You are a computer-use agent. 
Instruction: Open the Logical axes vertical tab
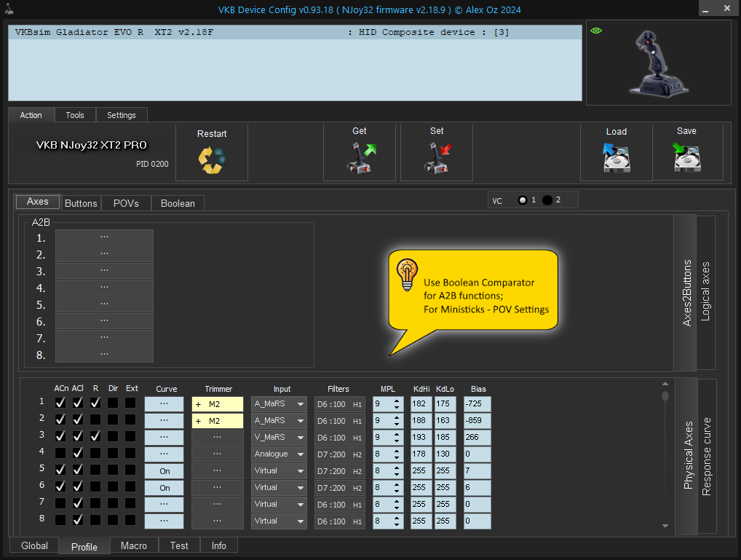click(705, 292)
